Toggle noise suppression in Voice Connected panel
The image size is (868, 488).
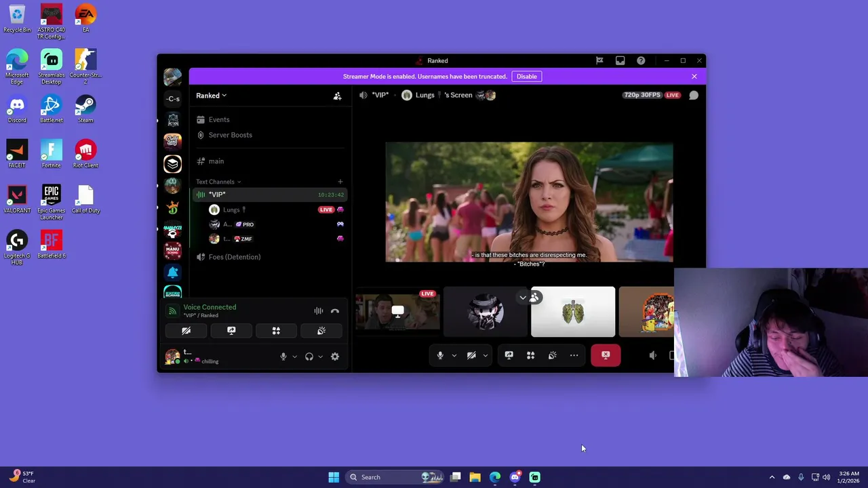tap(318, 311)
